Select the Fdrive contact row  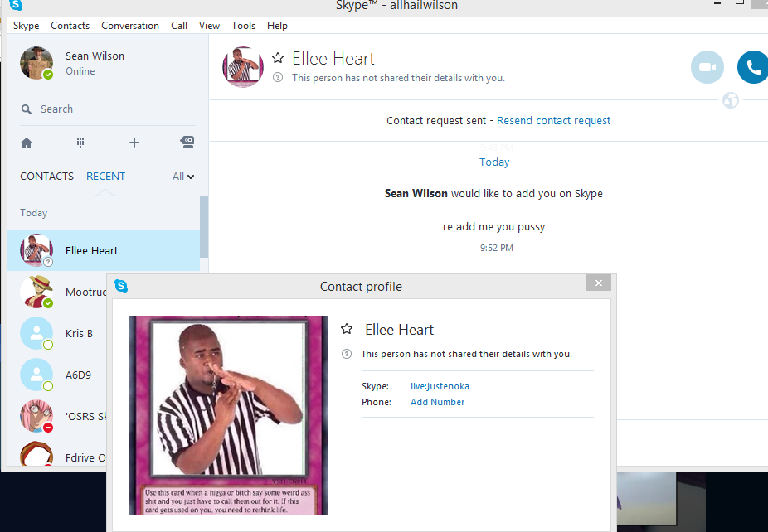click(57, 454)
